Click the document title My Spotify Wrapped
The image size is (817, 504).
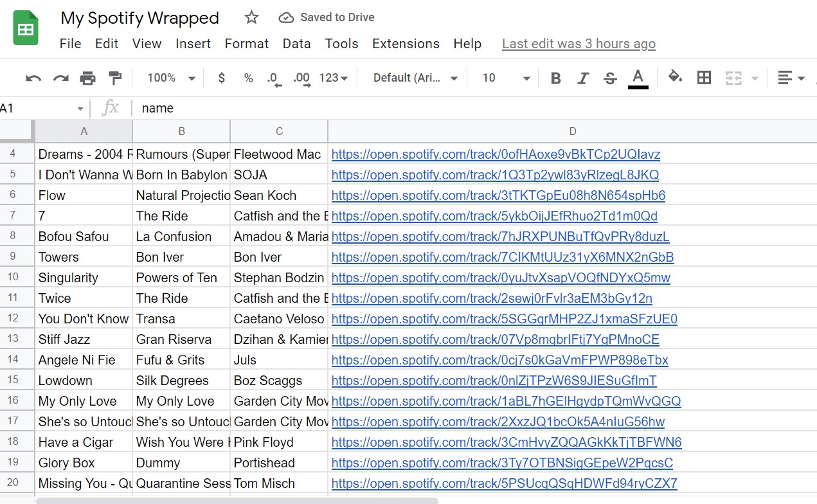(x=139, y=18)
